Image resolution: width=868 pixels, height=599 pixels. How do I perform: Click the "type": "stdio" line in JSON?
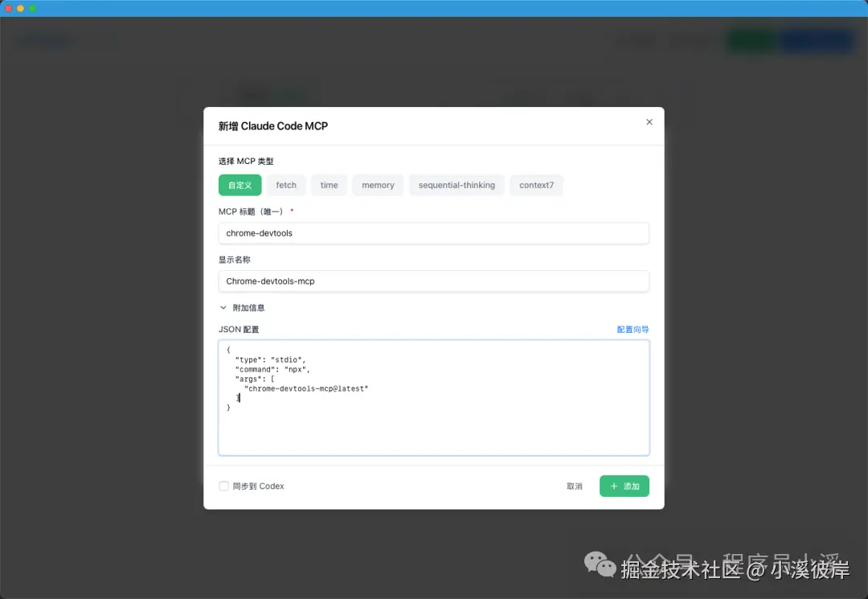[x=270, y=360]
